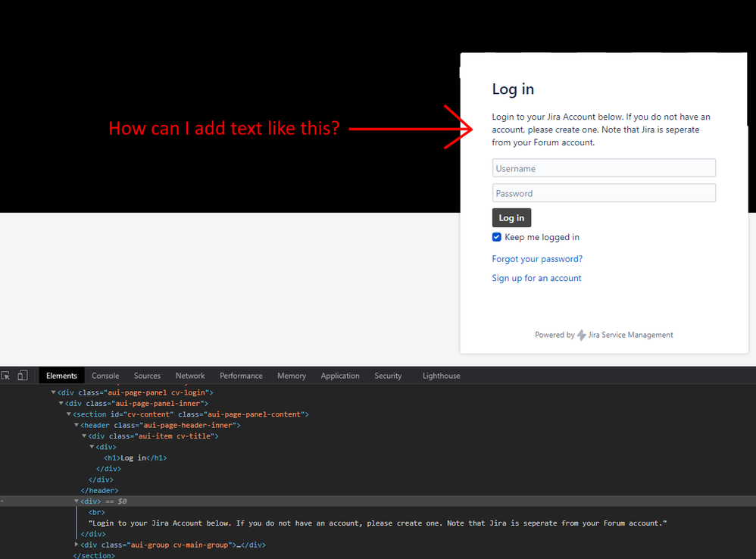Select the highlighted div node in the DOM tree
Screen dimensions: 756x559
90,501
